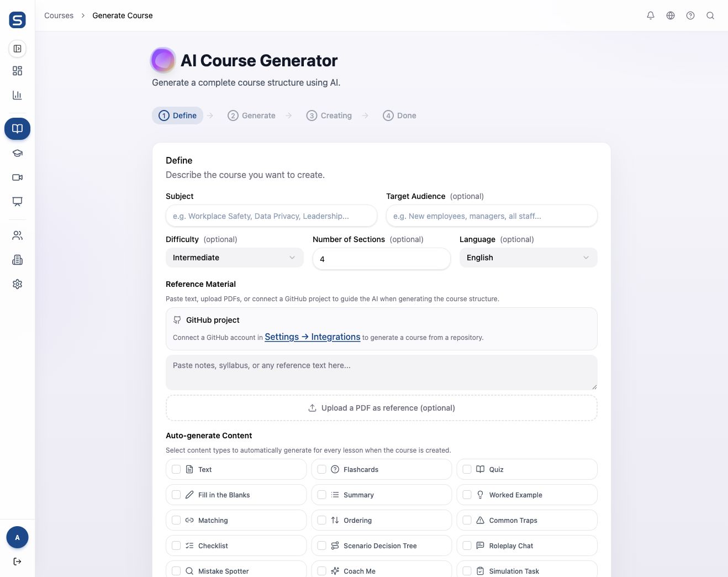Image resolution: width=728 pixels, height=577 pixels.
Task: Open the settings gear icon
Action: click(18, 284)
